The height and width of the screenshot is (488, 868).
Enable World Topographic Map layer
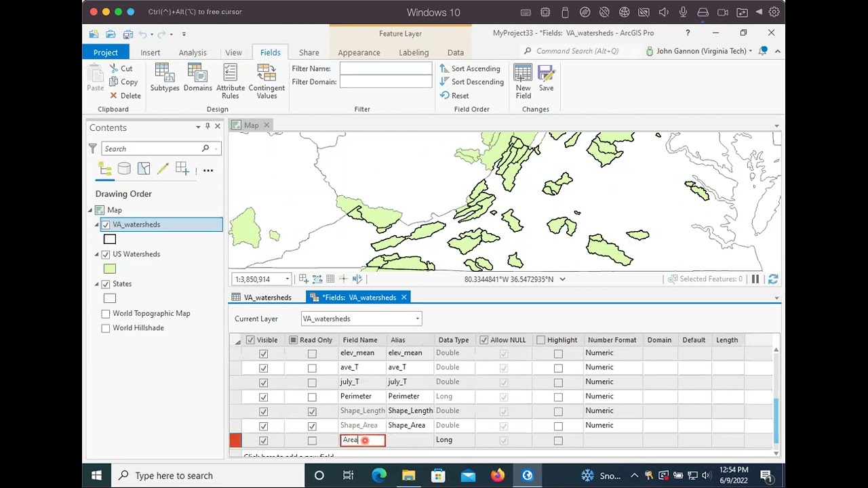click(106, 314)
